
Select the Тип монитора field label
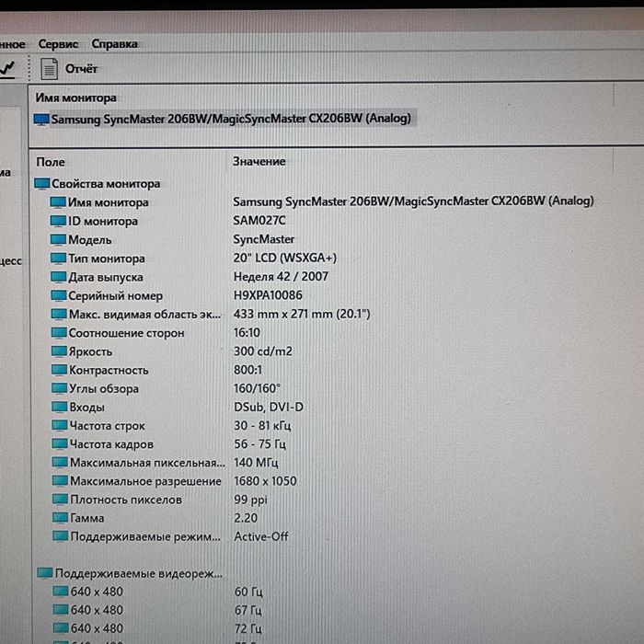[107, 259]
